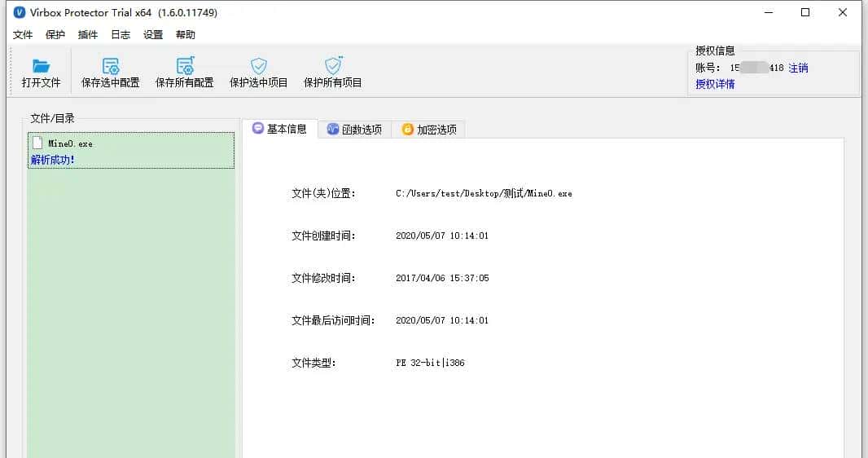
Task: Open the 设置 menu
Action: (x=153, y=35)
